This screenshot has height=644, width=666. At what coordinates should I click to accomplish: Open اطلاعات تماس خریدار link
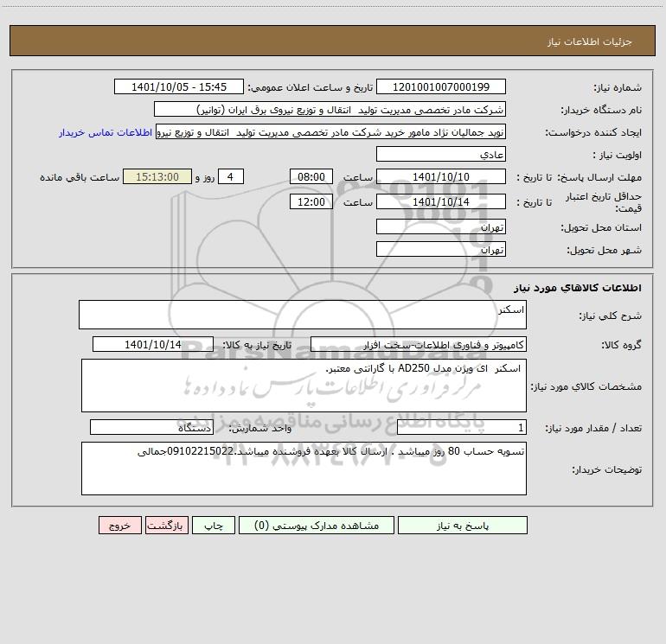106,132
